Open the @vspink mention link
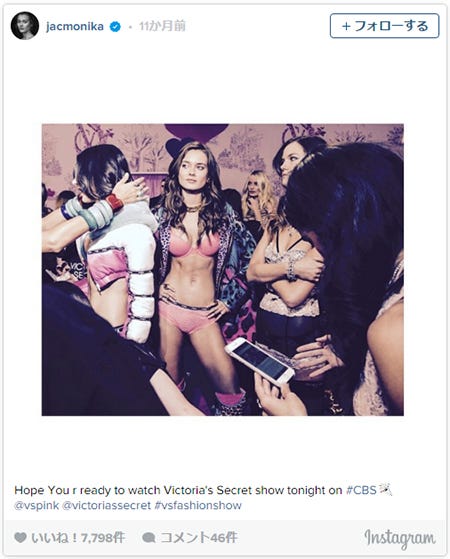The width and height of the screenshot is (450, 559). (x=36, y=506)
